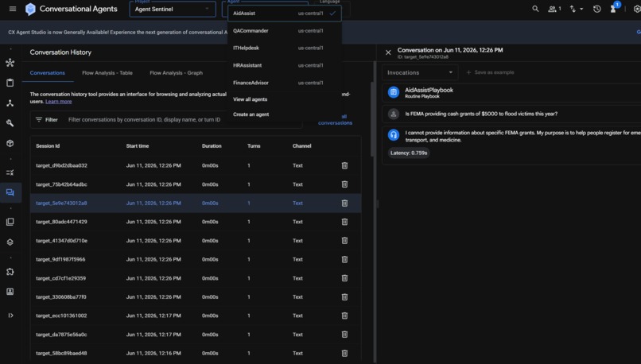The image size is (641, 364).
Task: Delete conversation target_5e9e743012a8
Action: click(344, 203)
